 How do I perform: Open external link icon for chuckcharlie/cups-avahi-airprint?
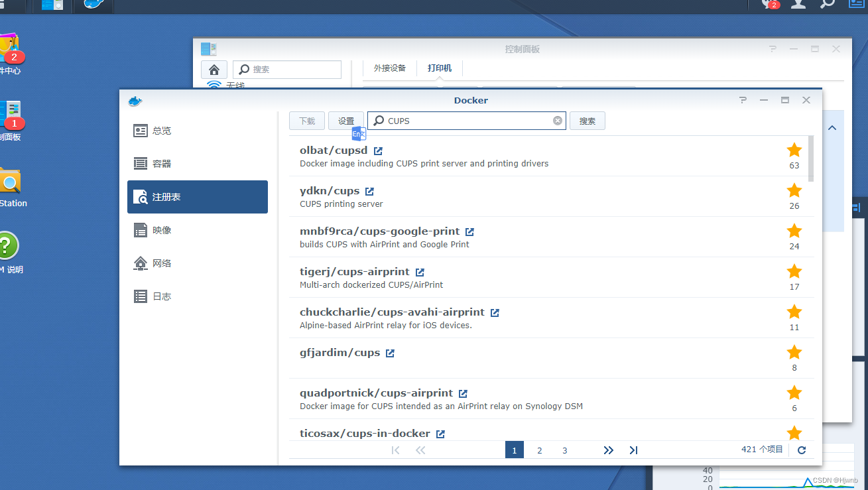pyautogui.click(x=495, y=313)
